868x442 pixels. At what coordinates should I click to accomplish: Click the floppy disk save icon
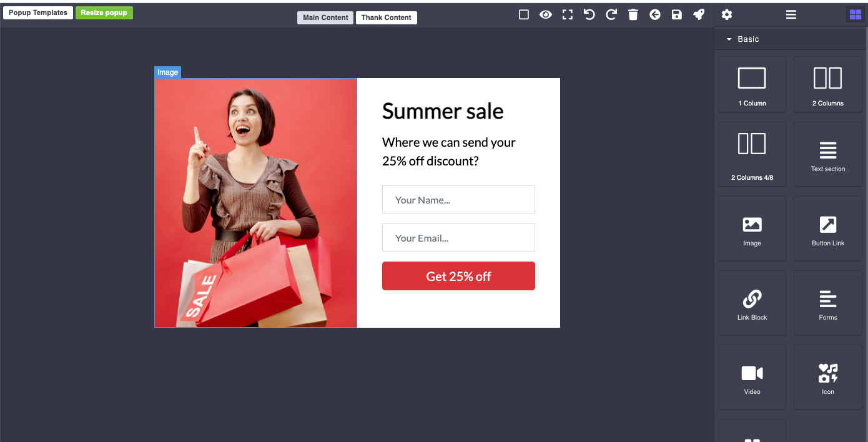point(677,14)
